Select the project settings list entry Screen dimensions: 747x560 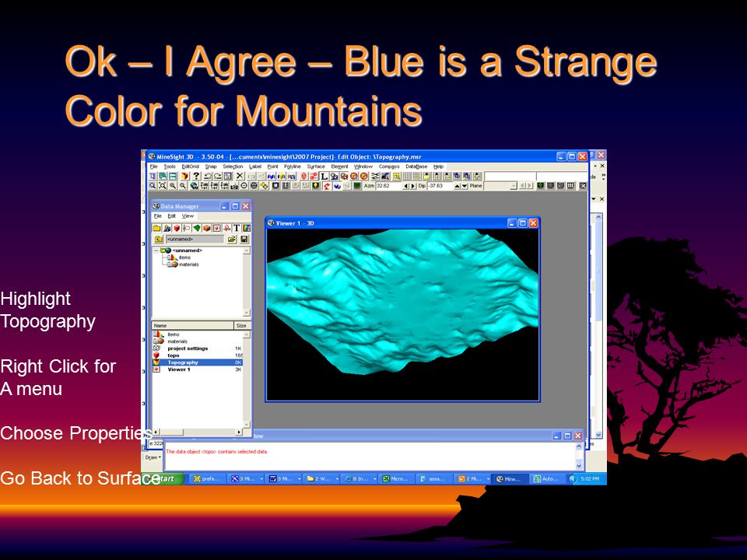pyautogui.click(x=197, y=348)
